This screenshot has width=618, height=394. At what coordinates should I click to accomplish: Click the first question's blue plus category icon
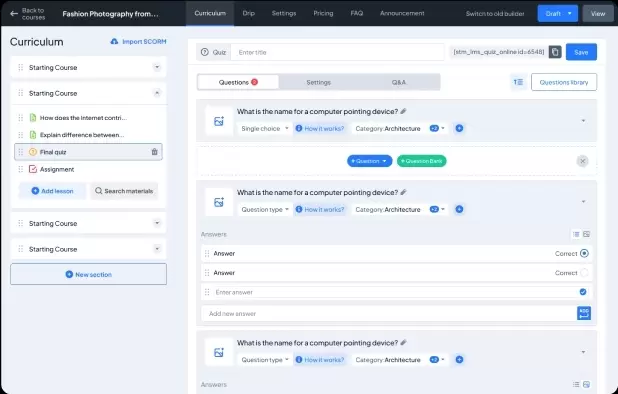pos(459,128)
